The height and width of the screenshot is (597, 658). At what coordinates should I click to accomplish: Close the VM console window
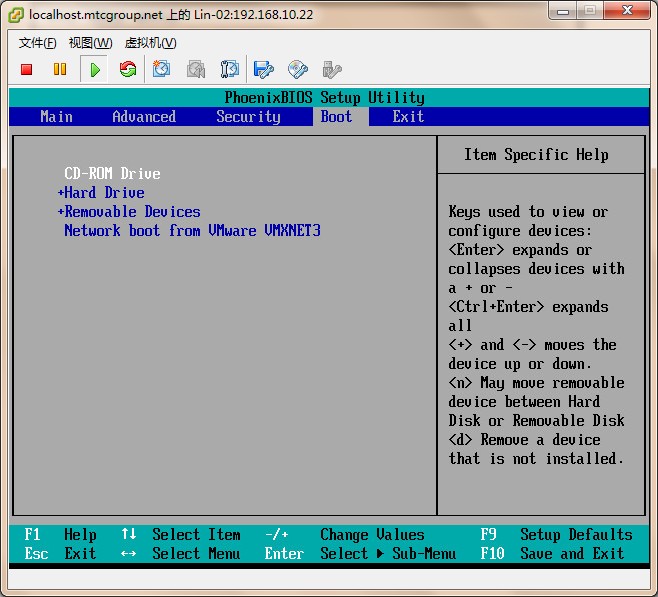(x=627, y=11)
